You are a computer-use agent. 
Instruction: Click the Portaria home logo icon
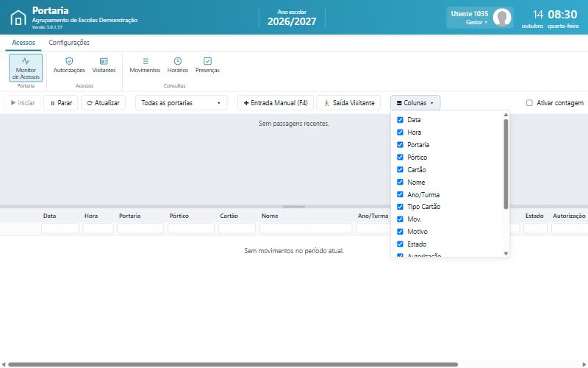click(18, 18)
